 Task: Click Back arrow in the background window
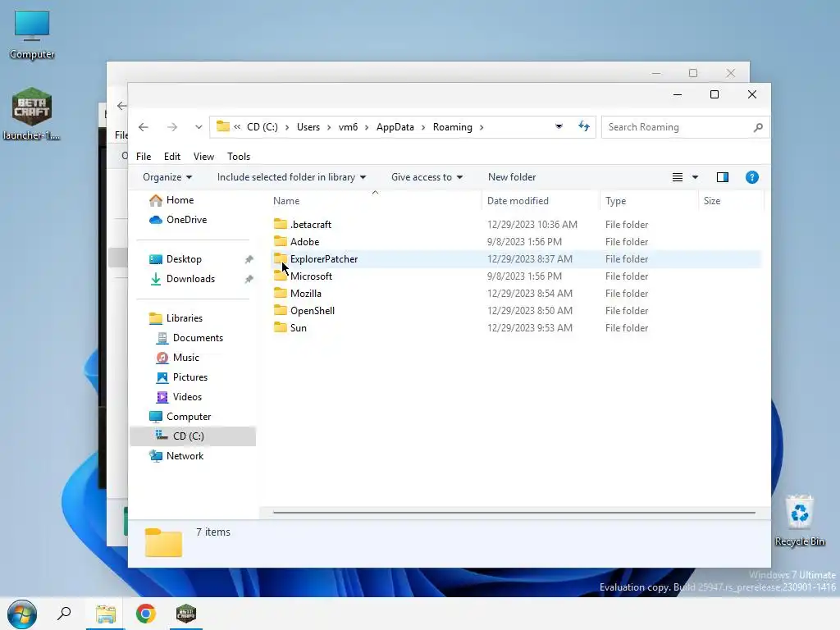[121, 106]
